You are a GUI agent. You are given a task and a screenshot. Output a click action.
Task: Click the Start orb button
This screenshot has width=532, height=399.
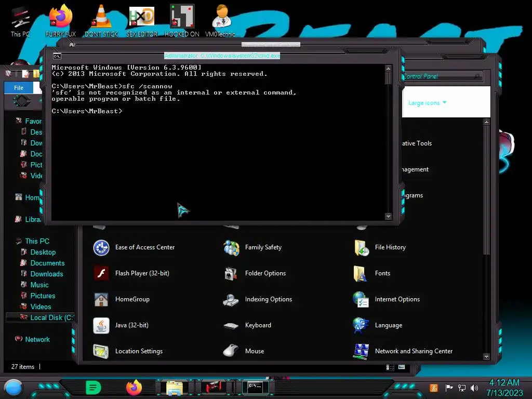click(14, 388)
